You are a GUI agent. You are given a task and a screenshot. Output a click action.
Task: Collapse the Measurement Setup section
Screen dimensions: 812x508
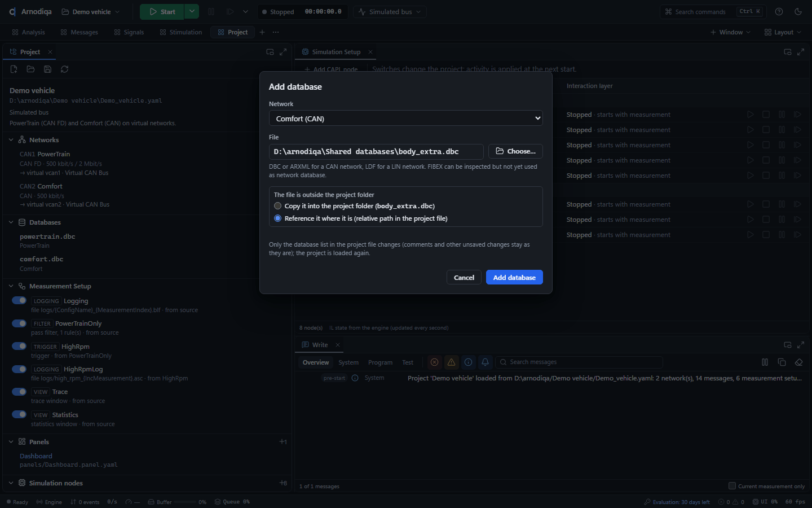pyautogui.click(x=11, y=286)
